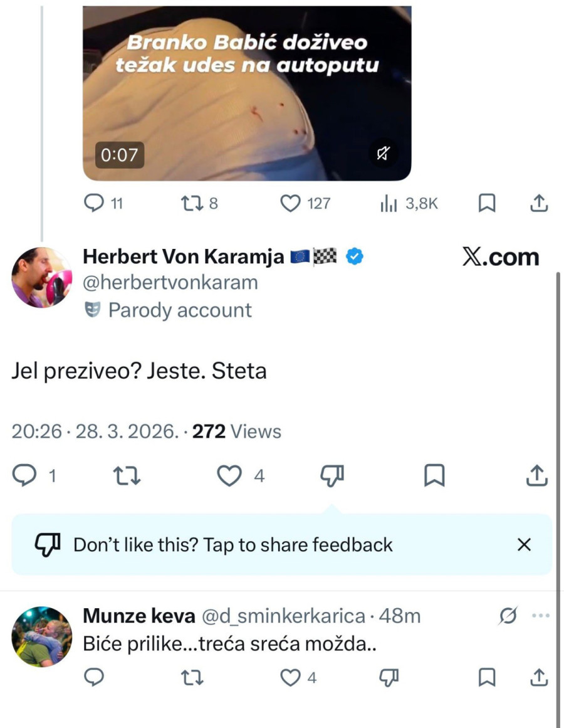Like Herbert's tweet with 4 likes
Image resolution: width=564 pixels, height=728 pixels.
pyautogui.click(x=229, y=477)
